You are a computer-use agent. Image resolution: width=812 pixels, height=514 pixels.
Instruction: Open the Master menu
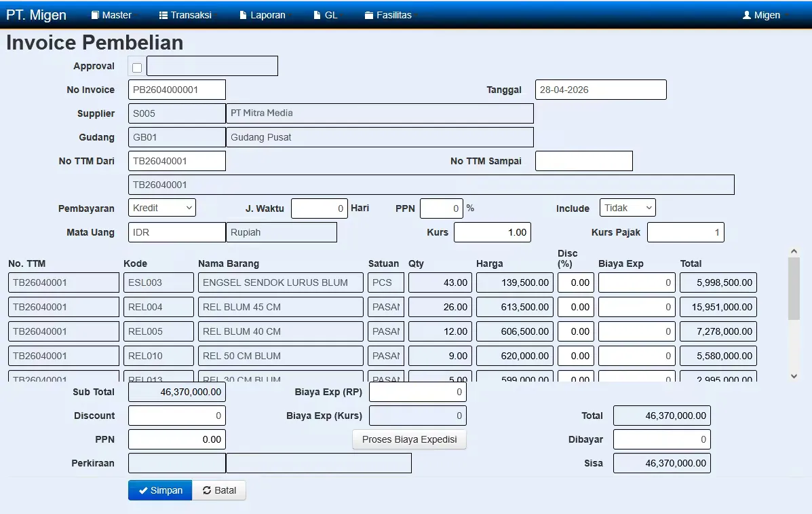tap(111, 15)
